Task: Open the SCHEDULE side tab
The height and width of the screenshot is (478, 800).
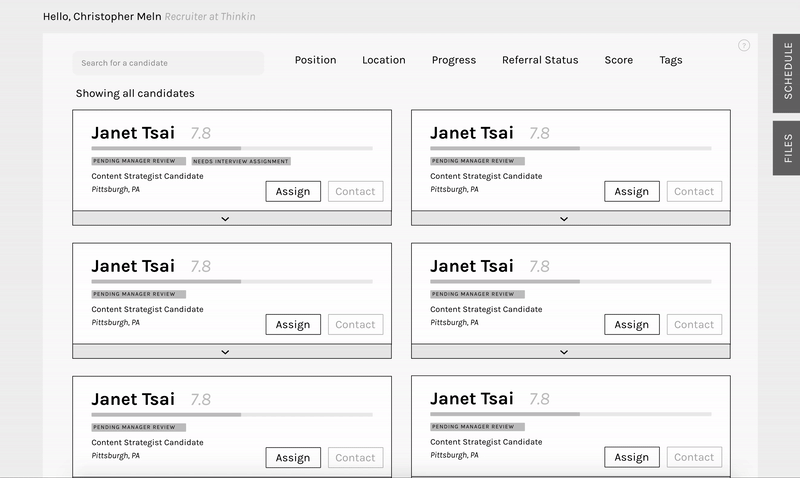Action: tap(786, 73)
